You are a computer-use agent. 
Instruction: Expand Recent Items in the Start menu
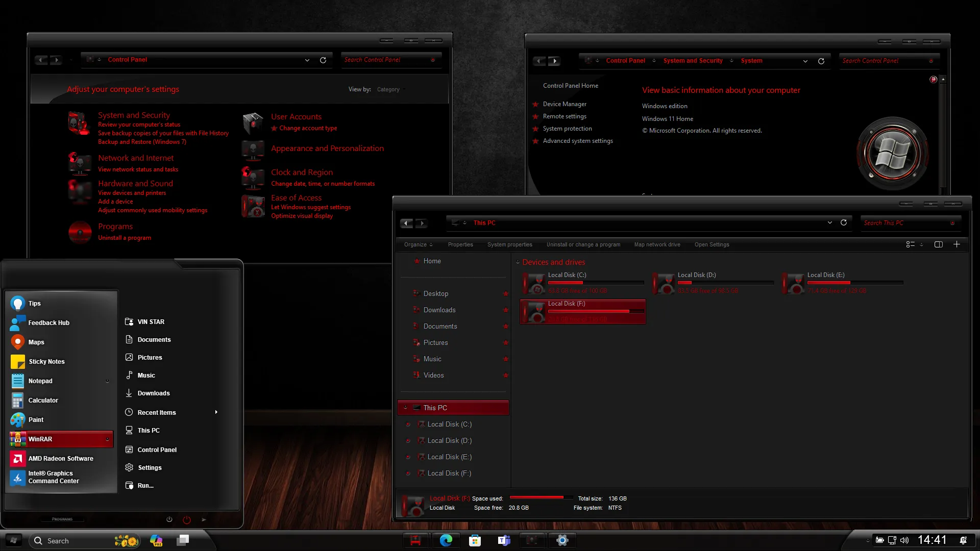pos(215,412)
